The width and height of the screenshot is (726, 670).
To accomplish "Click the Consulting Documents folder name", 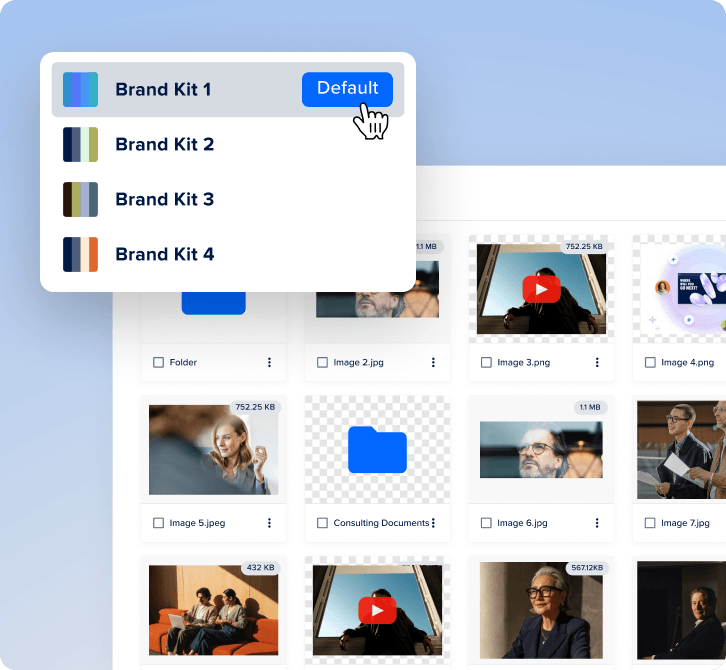I will pyautogui.click(x=381, y=523).
